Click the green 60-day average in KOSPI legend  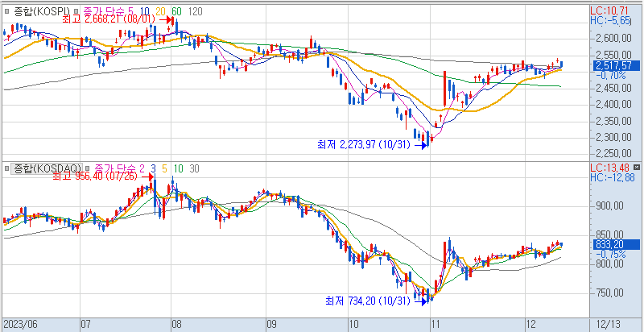(x=176, y=11)
